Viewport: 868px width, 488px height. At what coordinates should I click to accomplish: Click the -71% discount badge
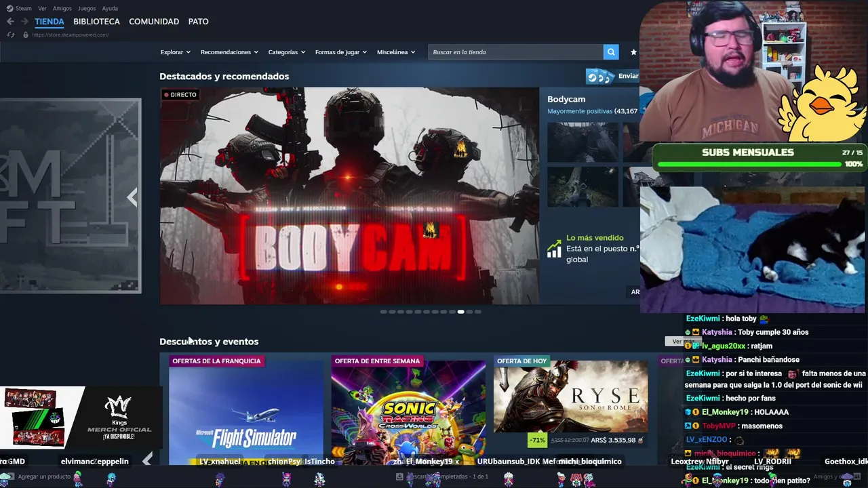click(538, 440)
